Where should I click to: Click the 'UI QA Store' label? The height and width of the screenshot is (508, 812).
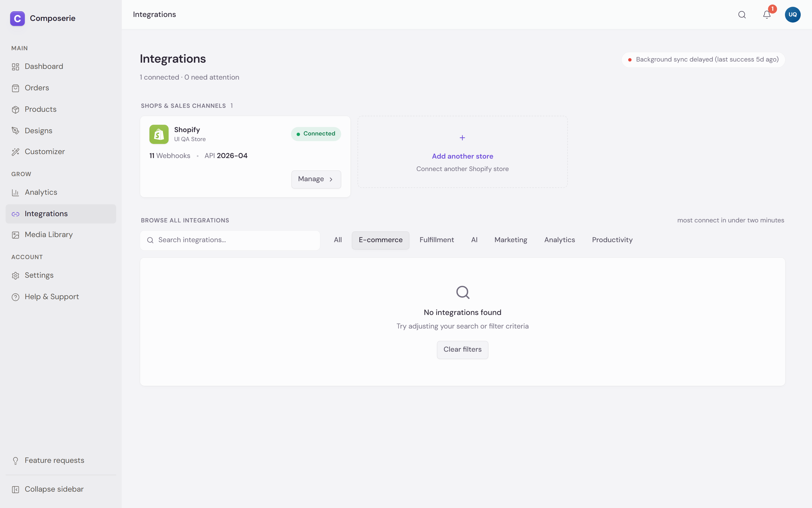[x=190, y=139]
